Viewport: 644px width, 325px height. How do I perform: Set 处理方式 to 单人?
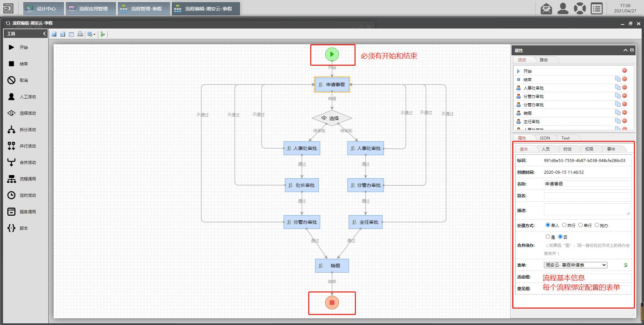pos(548,225)
